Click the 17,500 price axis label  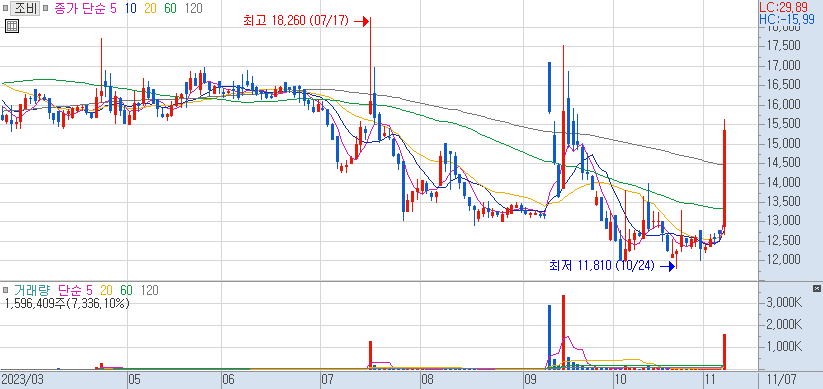point(785,46)
